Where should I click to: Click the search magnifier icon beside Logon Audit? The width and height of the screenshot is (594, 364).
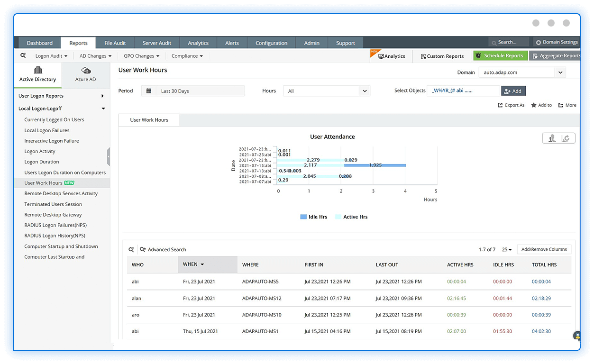[23, 55]
